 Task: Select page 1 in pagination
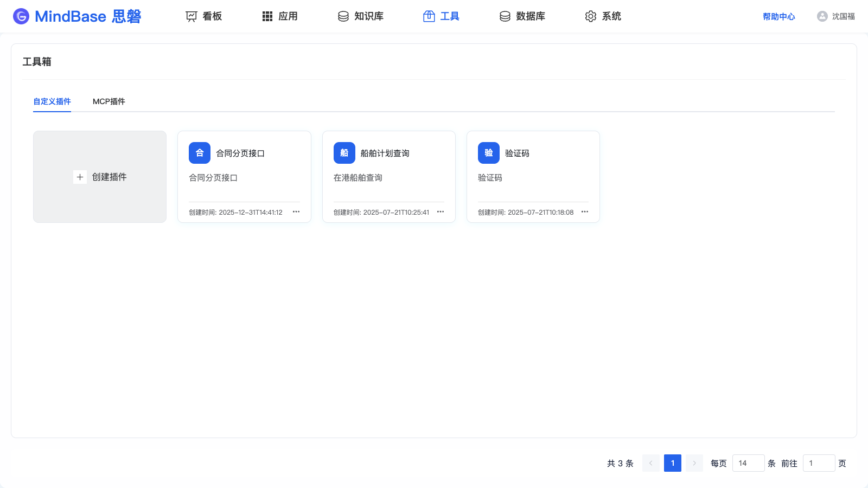coord(673,463)
